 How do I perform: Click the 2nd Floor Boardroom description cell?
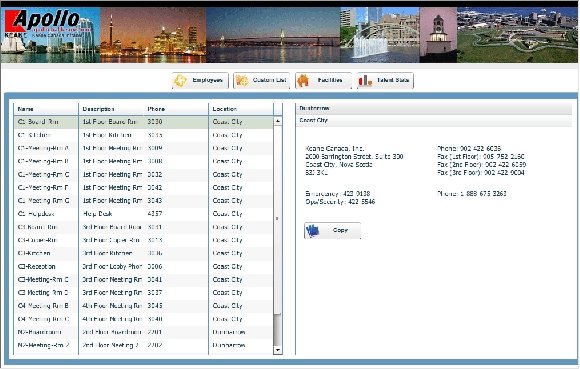[112, 332]
